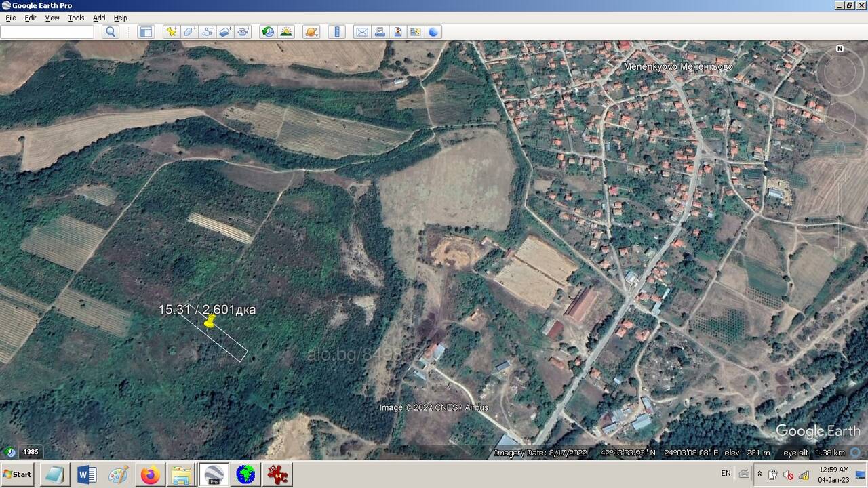Click the look-around compass ring
This screenshot has height=488, width=868.
tap(840, 71)
